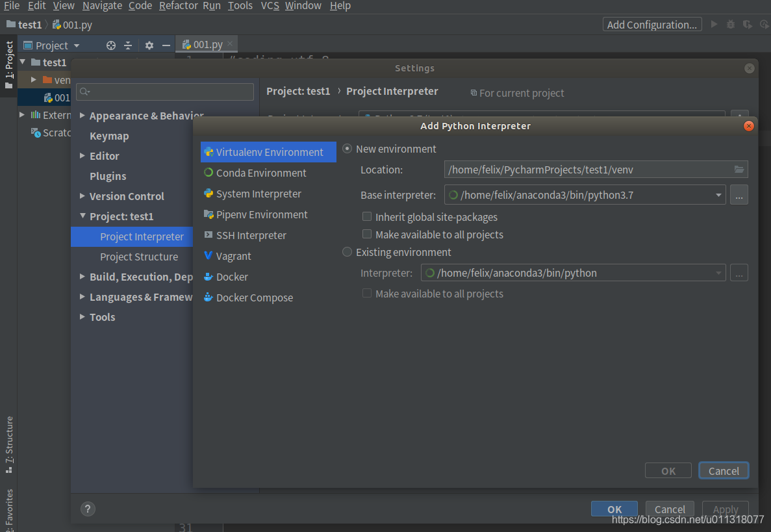Click the Settings dialog Cancel button
The image size is (771, 532).
pyautogui.click(x=669, y=509)
